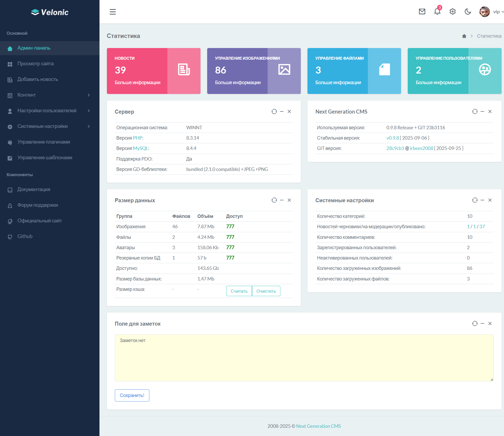Click the Сохранить! button

[x=132, y=395]
